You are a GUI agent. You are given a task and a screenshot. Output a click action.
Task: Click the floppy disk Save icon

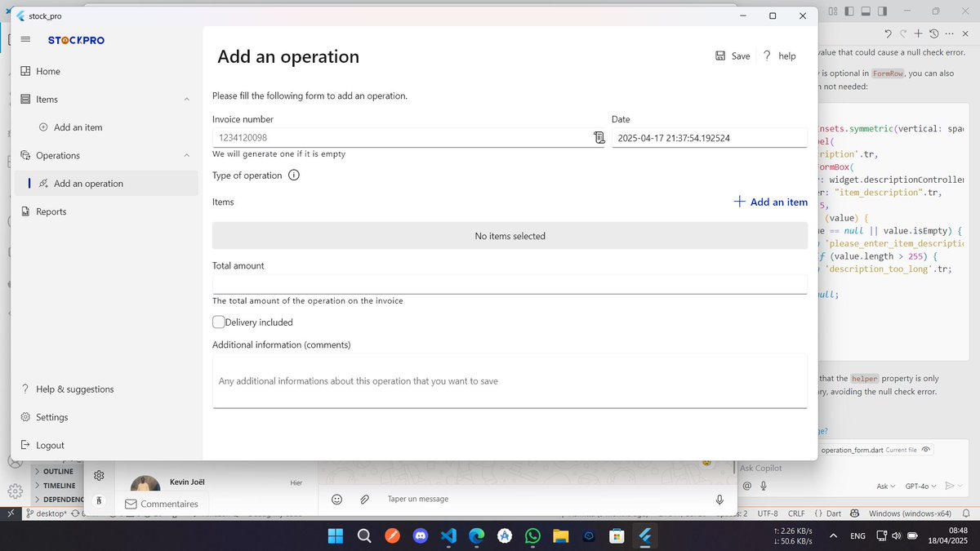coord(720,56)
